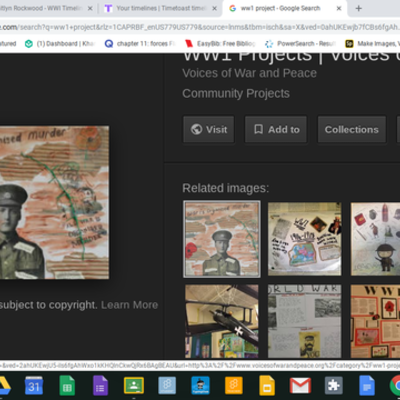400x400 pixels.
Task: Open the large soldier collage preview image
Action: (54, 202)
